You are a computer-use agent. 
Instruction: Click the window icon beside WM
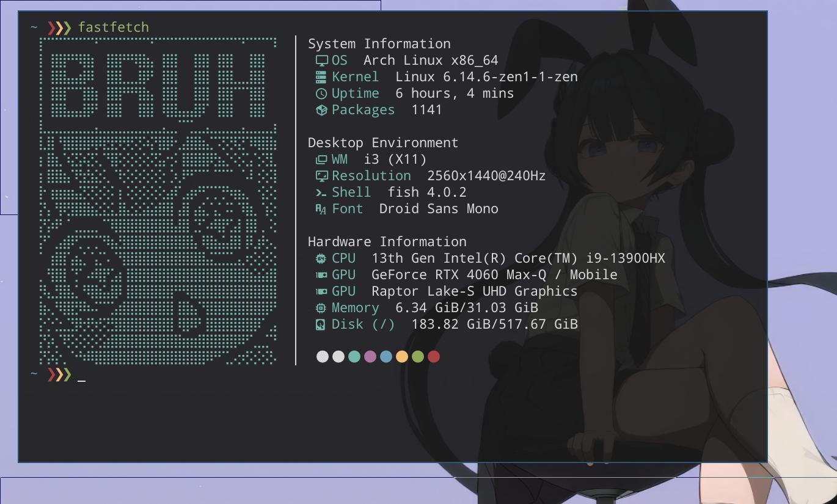[321, 159]
